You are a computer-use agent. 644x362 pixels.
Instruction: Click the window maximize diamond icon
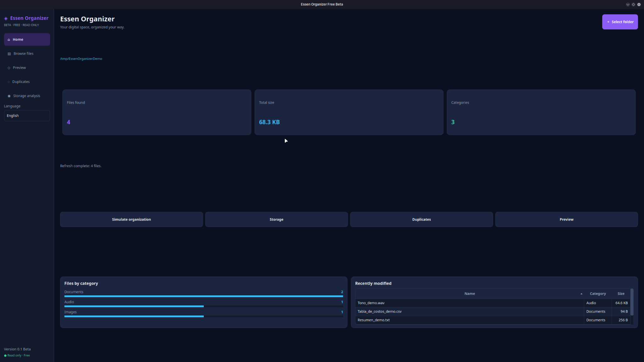[x=633, y=4]
